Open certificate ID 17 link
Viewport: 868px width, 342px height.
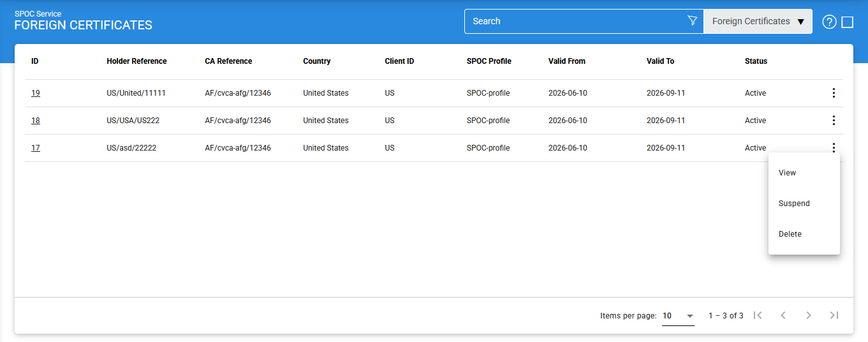36,148
